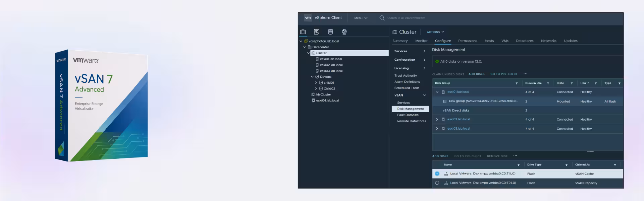Click the ellipsis beside Remove Disk
Viewport: 644px width, 201px height.
click(515, 155)
